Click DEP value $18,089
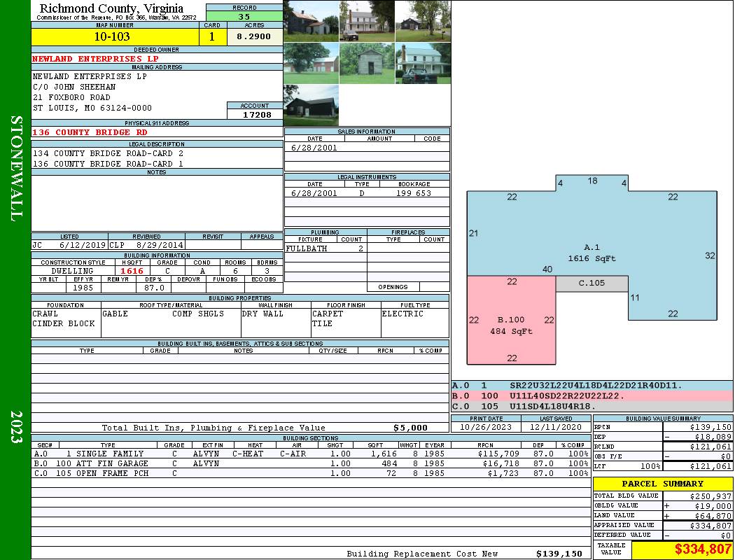Image resolution: width=735 pixels, height=560 pixels. click(x=713, y=437)
